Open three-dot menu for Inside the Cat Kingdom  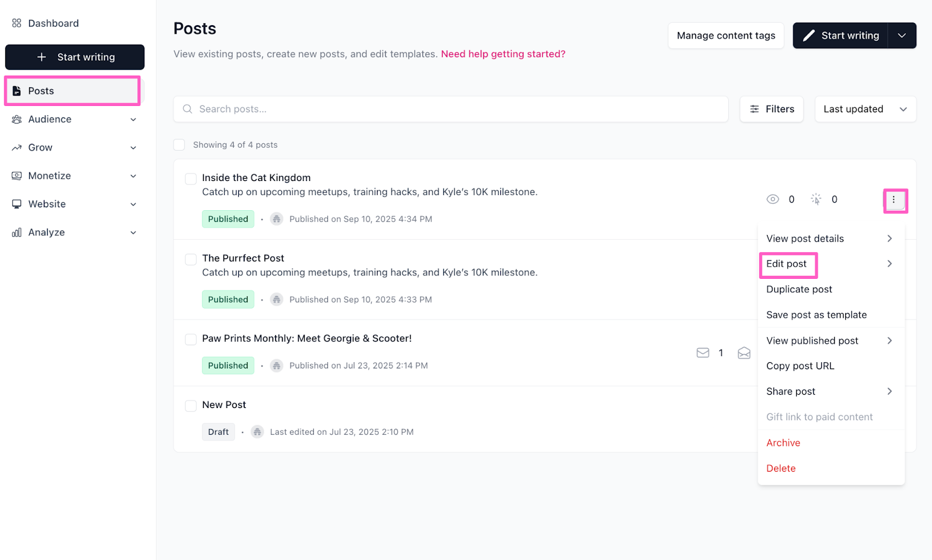[894, 200]
